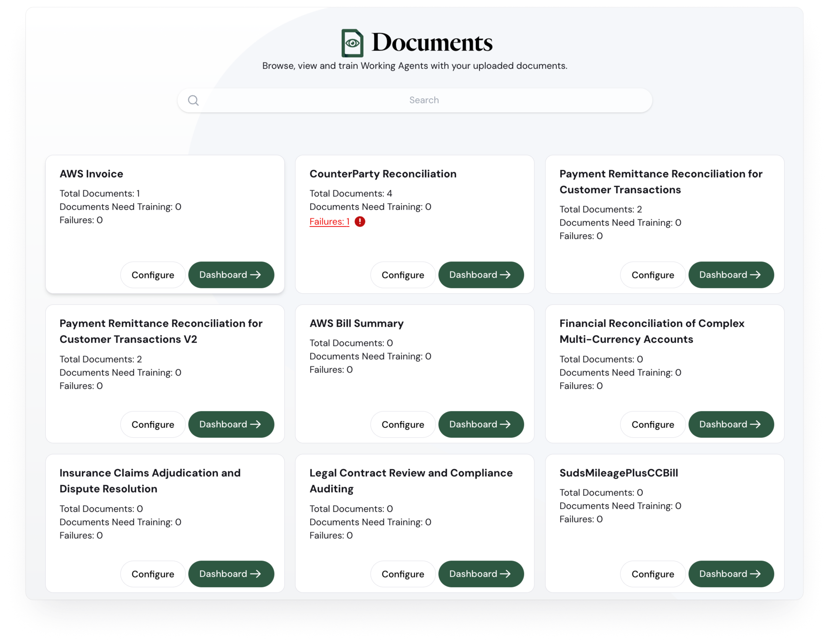
Task: Click the Legal Contract Review and Compliance Auditing title
Action: 411,481
